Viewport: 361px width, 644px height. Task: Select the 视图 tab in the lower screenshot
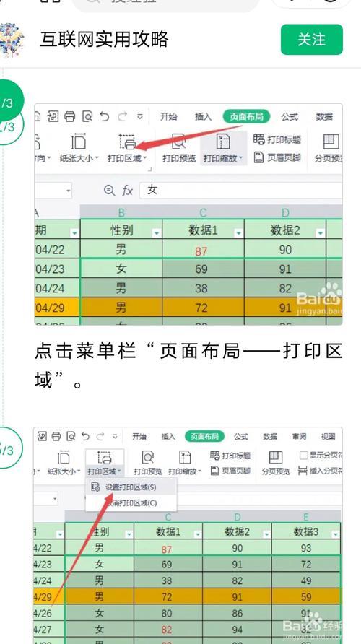[x=328, y=436]
